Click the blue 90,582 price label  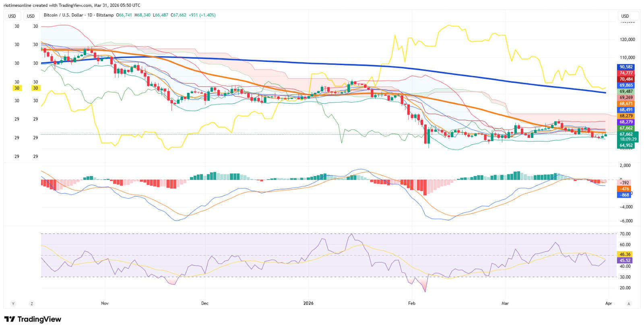coord(626,67)
